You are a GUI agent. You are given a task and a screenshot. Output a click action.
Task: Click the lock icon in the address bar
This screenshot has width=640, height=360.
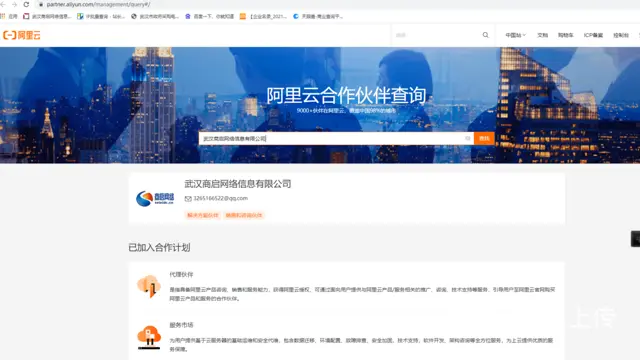coord(41,4)
